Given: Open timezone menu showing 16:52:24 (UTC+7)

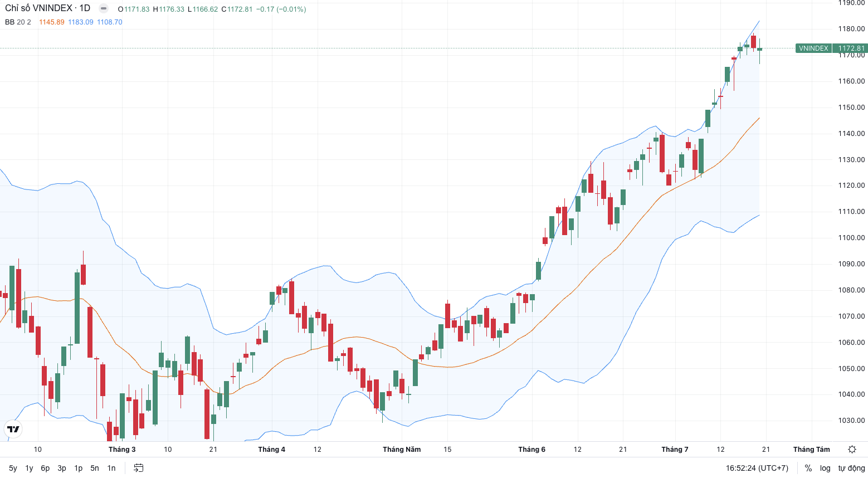Looking at the screenshot, I should [x=757, y=468].
